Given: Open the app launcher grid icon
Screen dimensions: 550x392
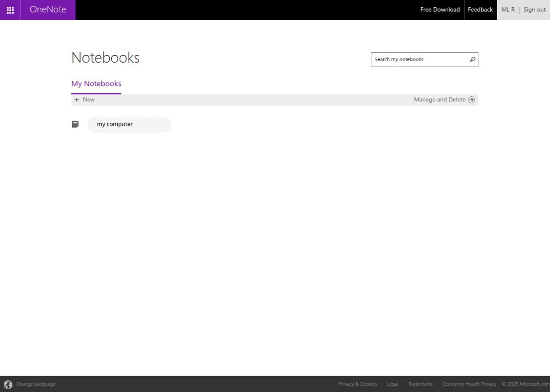Looking at the screenshot, I should tap(10, 9).
